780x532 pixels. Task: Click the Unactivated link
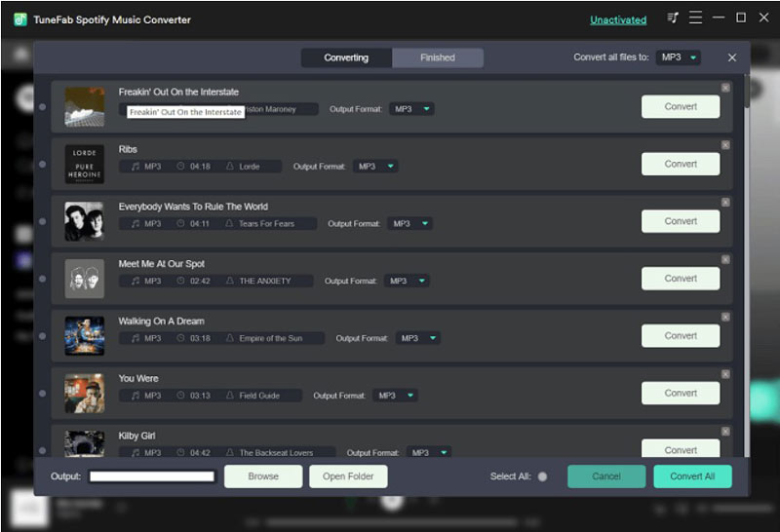click(x=618, y=19)
